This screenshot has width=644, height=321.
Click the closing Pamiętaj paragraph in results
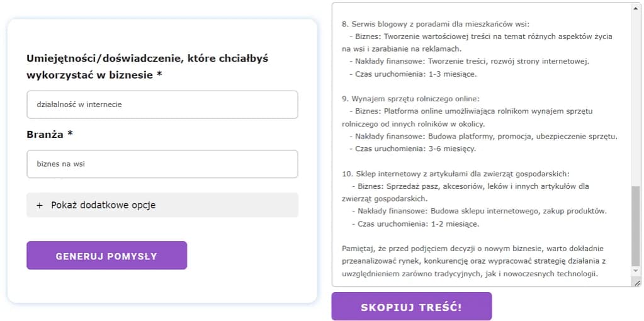(x=473, y=261)
